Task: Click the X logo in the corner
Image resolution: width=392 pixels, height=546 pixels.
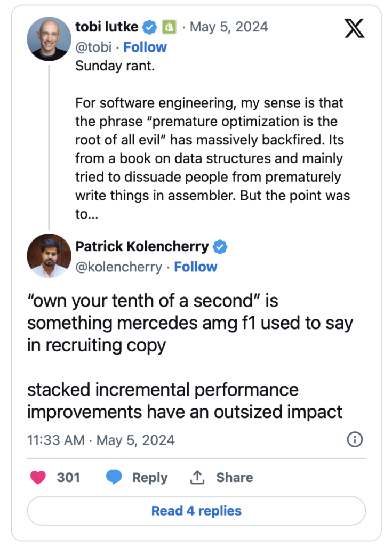Action: click(354, 28)
